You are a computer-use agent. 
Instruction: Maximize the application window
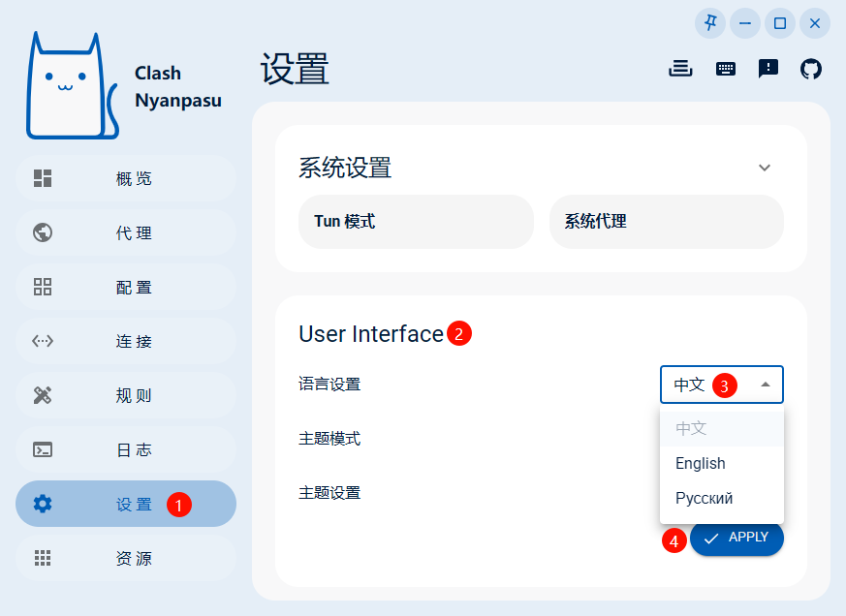click(780, 23)
